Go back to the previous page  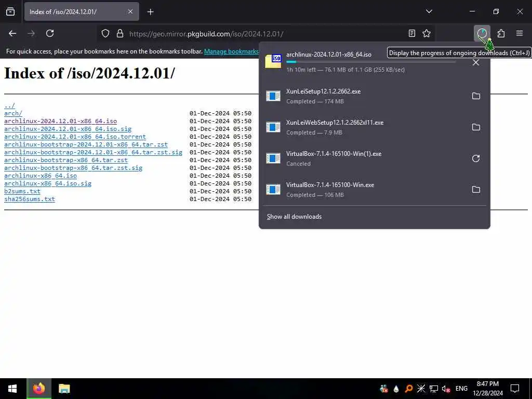12,33
